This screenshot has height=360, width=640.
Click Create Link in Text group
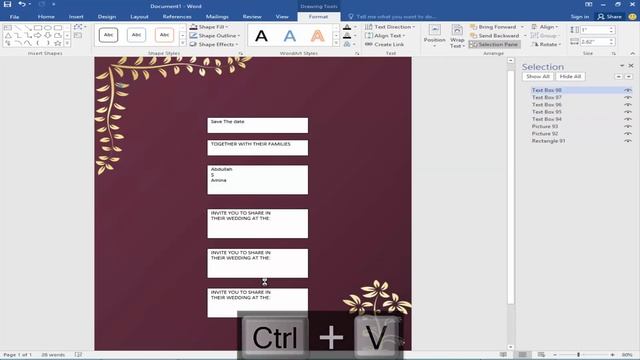click(384, 44)
